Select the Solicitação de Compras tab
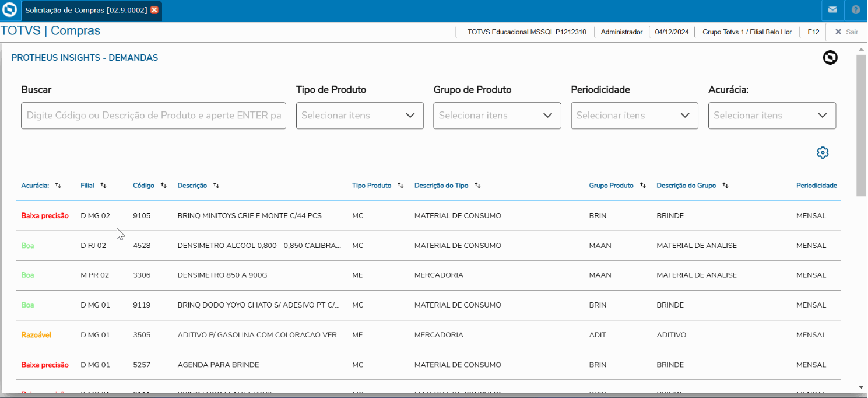This screenshot has height=398, width=868. (86, 10)
